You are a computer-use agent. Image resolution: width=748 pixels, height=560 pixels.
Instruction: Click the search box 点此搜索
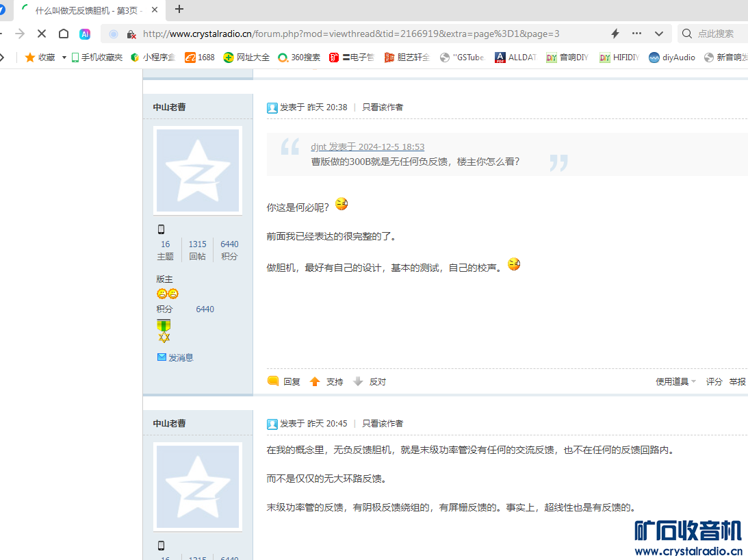(714, 34)
